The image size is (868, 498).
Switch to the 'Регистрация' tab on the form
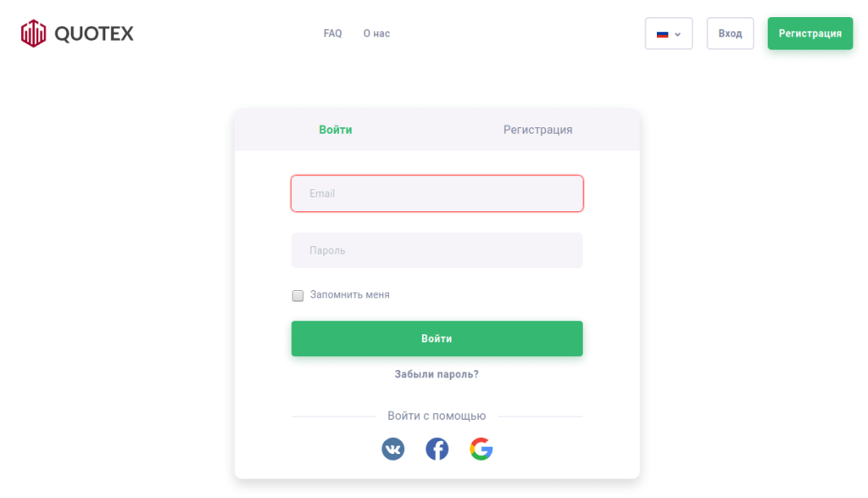click(537, 129)
